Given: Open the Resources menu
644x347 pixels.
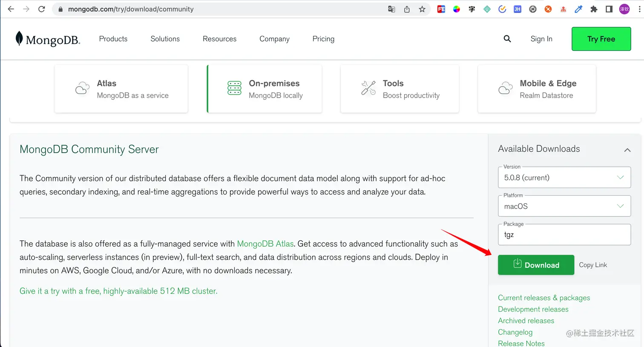Looking at the screenshot, I should click(x=219, y=39).
